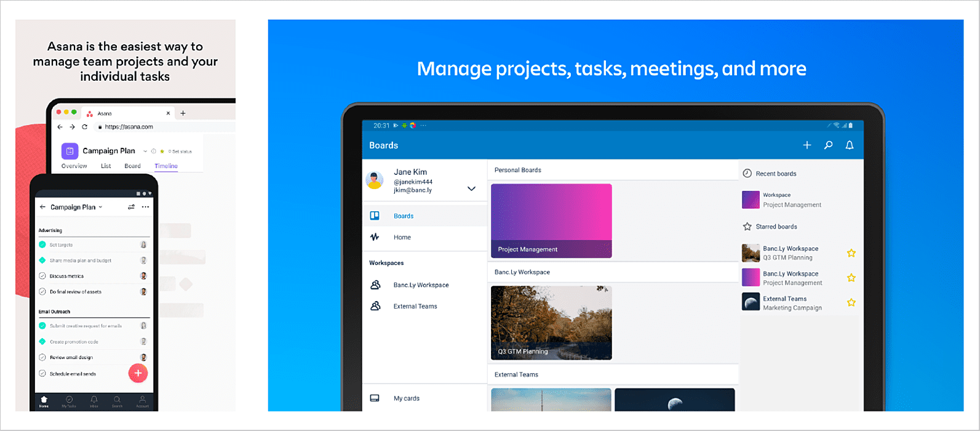The height and width of the screenshot is (431, 980).
Task: Expand Campaign Plan dropdown in browser header
Action: [x=145, y=151]
